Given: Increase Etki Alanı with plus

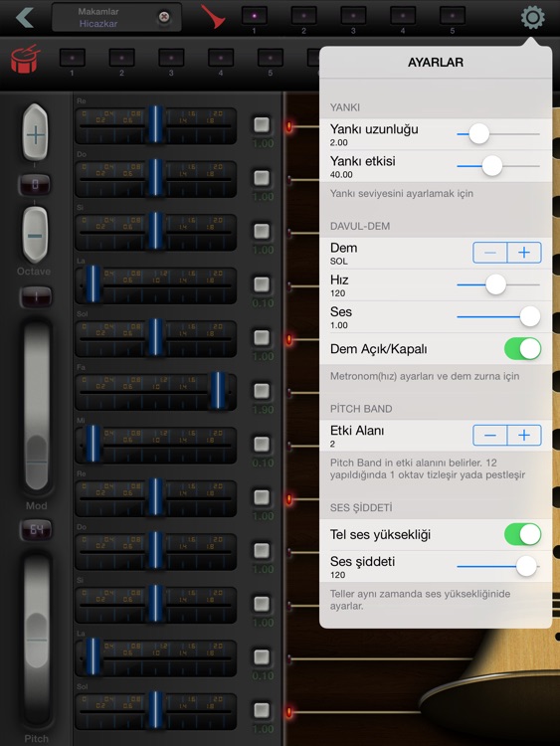Looking at the screenshot, I should [524, 435].
